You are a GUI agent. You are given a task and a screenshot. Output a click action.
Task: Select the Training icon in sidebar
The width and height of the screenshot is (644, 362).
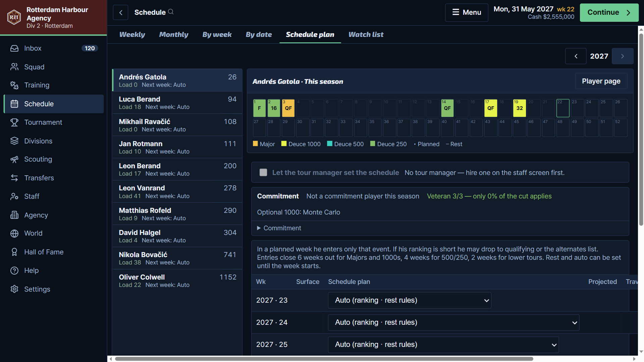point(14,85)
